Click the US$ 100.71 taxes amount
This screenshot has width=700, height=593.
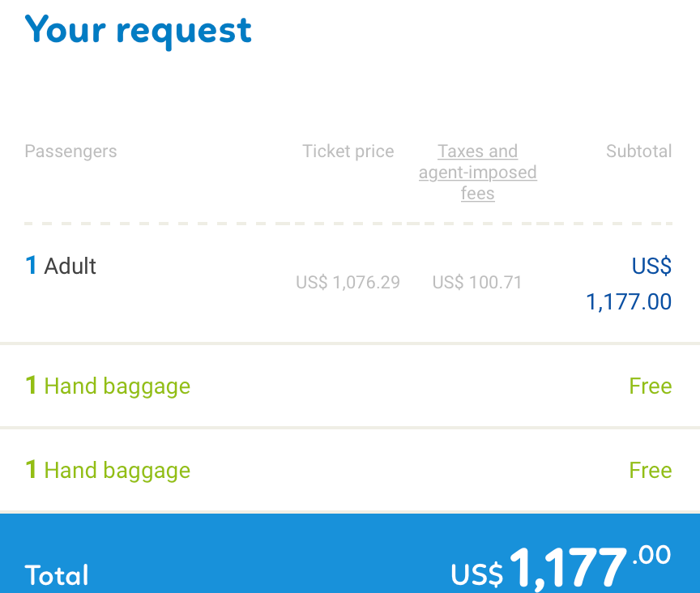pos(477,283)
